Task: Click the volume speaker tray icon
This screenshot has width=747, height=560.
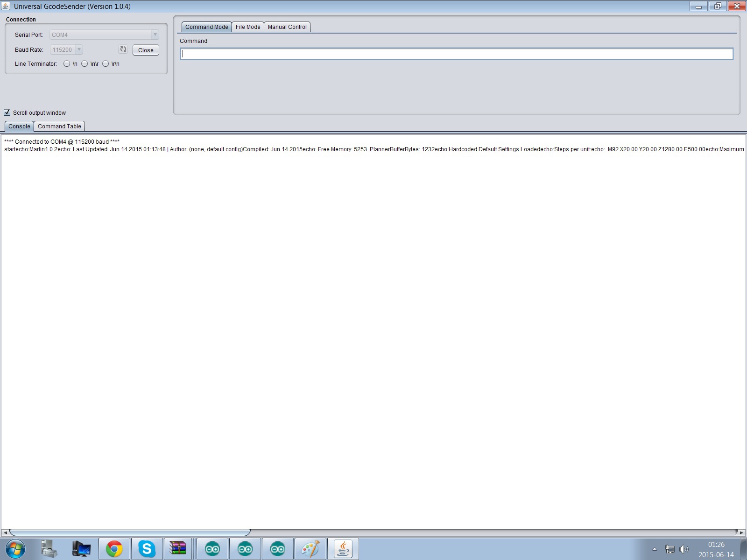Action: pyautogui.click(x=684, y=549)
